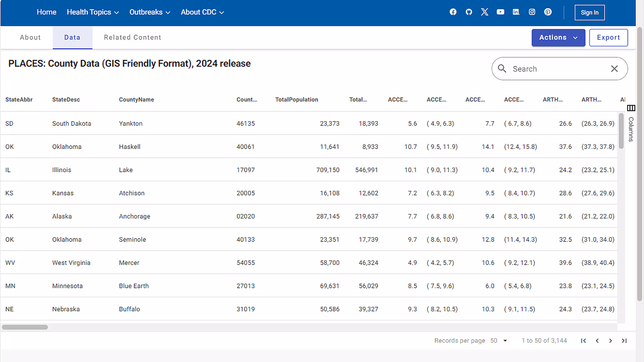Click the Sign In button
The height and width of the screenshot is (362, 644).
click(x=590, y=12)
